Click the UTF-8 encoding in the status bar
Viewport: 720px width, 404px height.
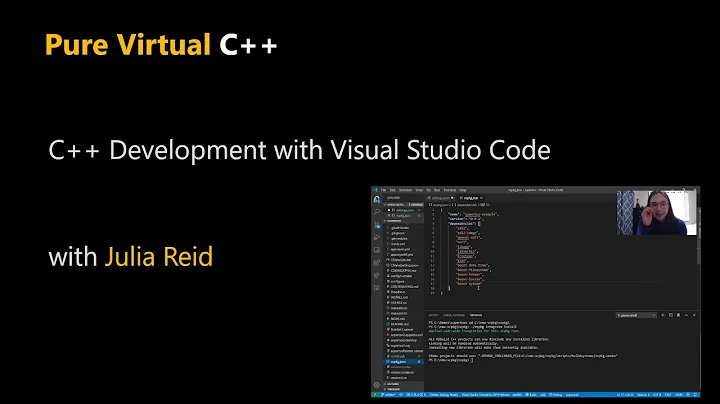(657, 395)
